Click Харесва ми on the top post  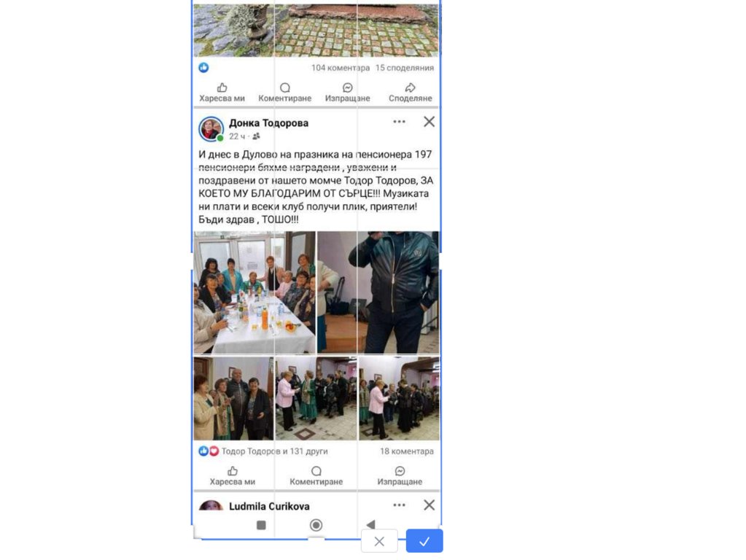(222, 93)
